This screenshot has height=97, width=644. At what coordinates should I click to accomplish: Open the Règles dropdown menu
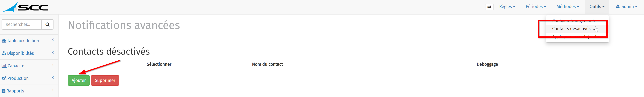[x=507, y=6]
